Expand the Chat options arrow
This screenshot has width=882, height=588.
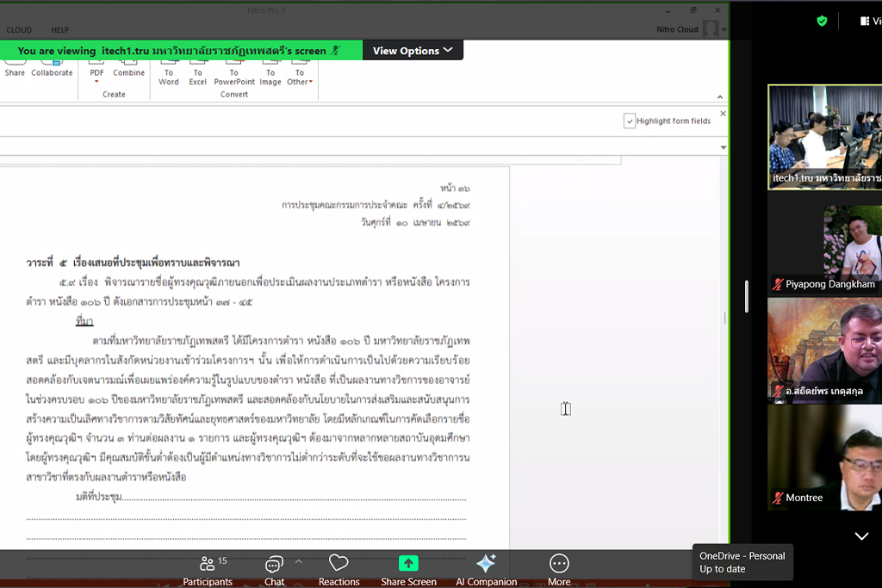(299, 561)
